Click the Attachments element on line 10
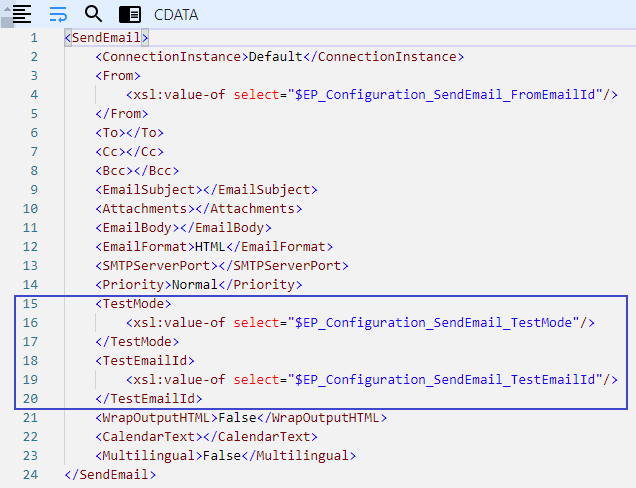 199,209
